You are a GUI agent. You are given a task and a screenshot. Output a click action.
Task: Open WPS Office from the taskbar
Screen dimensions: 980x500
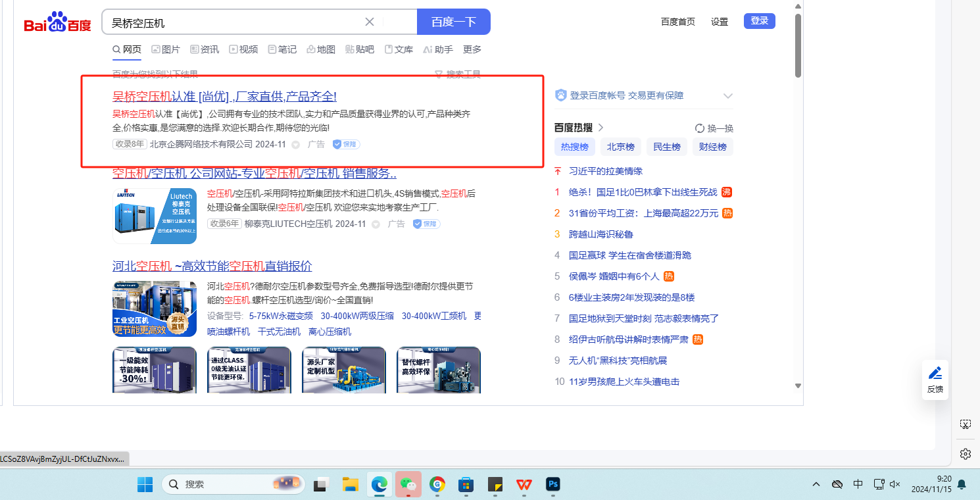[524, 484]
